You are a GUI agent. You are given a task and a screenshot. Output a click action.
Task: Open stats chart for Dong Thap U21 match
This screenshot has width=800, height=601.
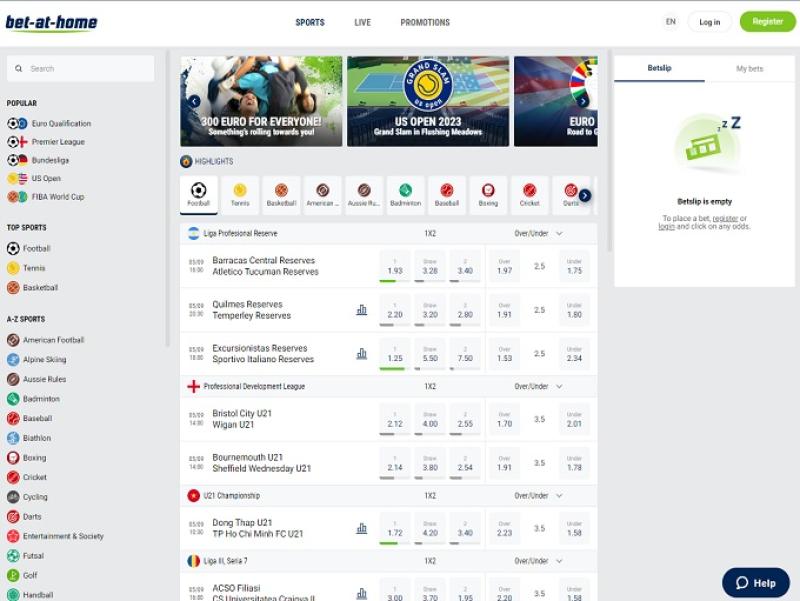click(x=361, y=529)
